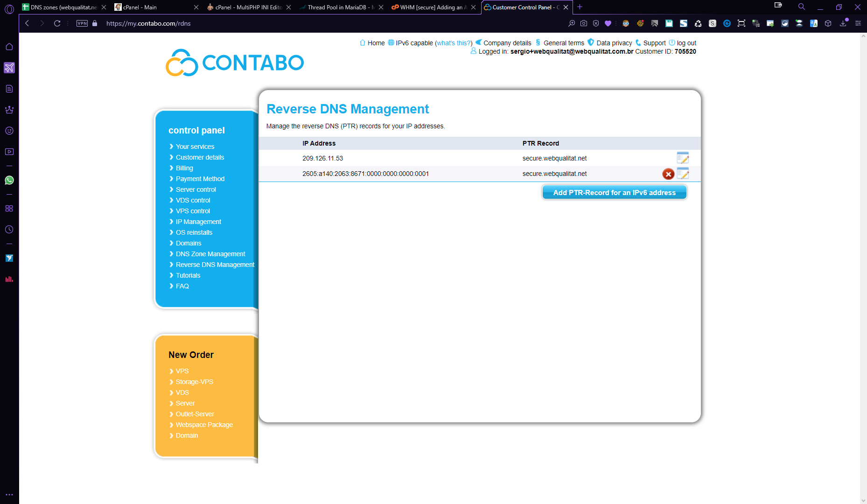This screenshot has width=867, height=504.
Task: Open OS reinstalls
Action: click(194, 232)
